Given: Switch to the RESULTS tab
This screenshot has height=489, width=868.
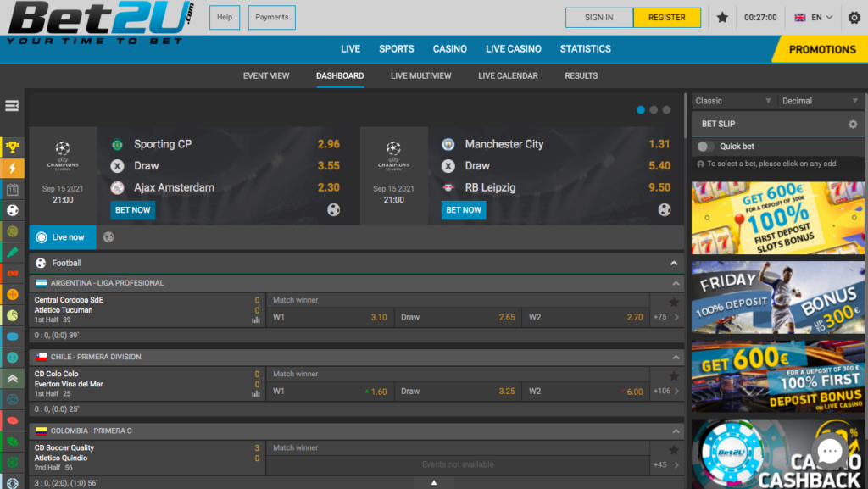Looking at the screenshot, I should pyautogui.click(x=581, y=75).
